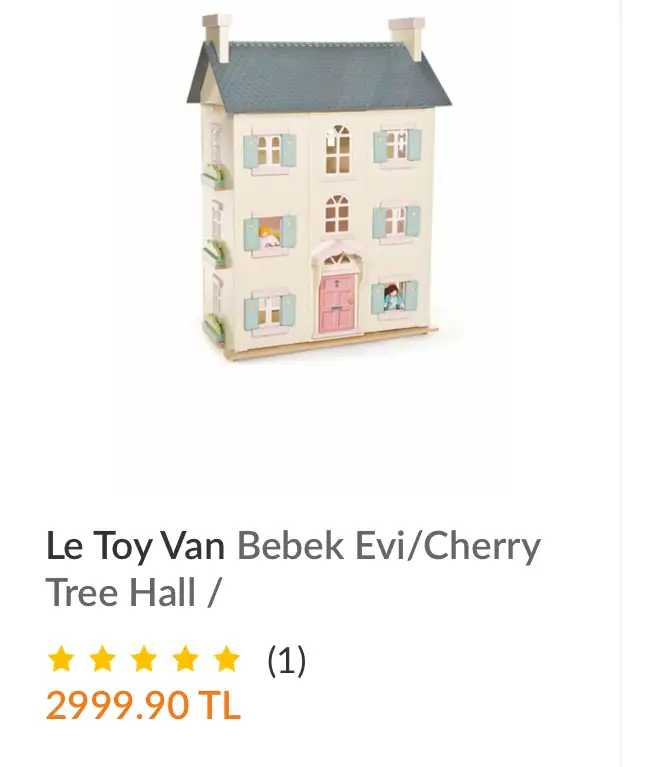This screenshot has width=668, height=767.
Task: Click the brown-haired doll in the ground-floor window
Action: tap(392, 297)
